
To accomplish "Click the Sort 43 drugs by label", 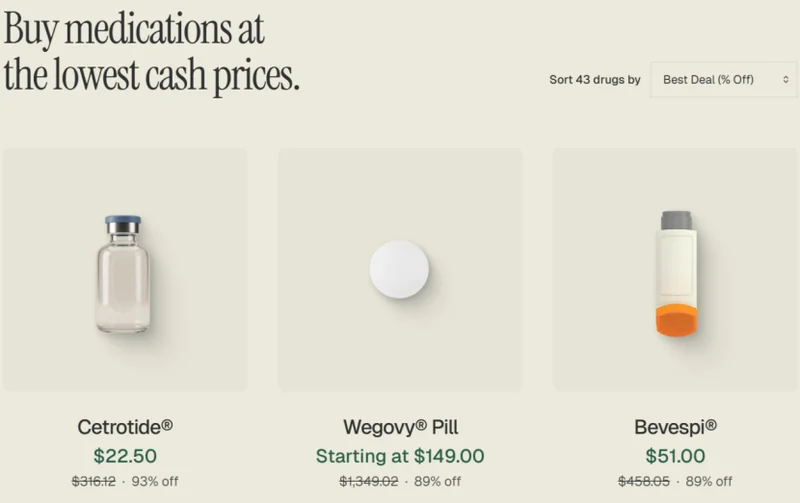I will pyautogui.click(x=594, y=79).
